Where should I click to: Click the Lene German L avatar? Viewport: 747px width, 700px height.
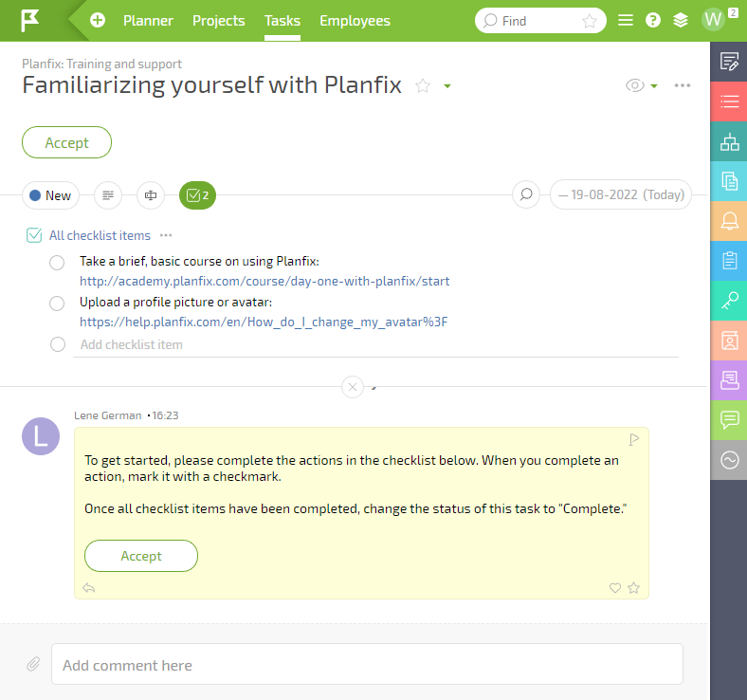coord(41,436)
